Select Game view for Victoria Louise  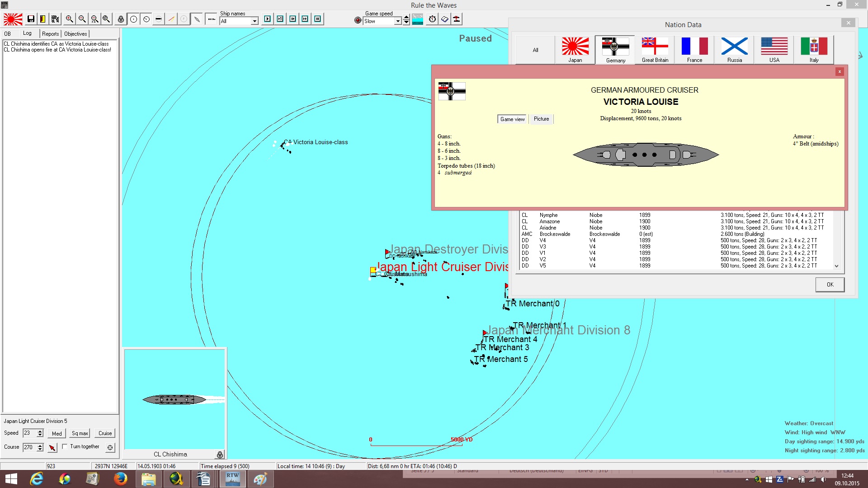coord(513,119)
